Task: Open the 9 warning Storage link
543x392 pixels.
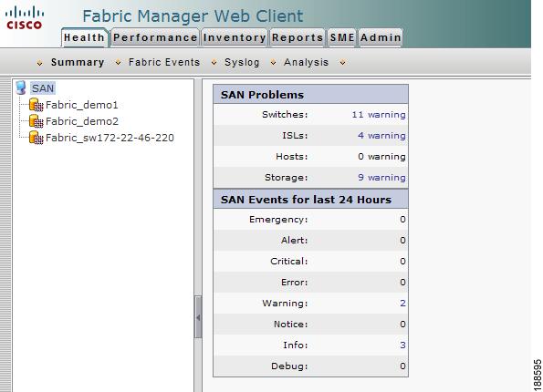Action: 381,177
